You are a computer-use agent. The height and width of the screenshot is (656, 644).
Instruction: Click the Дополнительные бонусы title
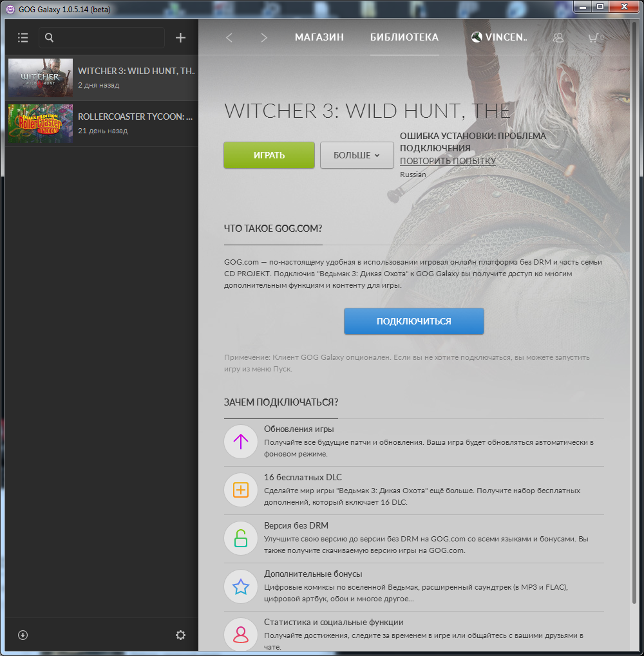313,574
